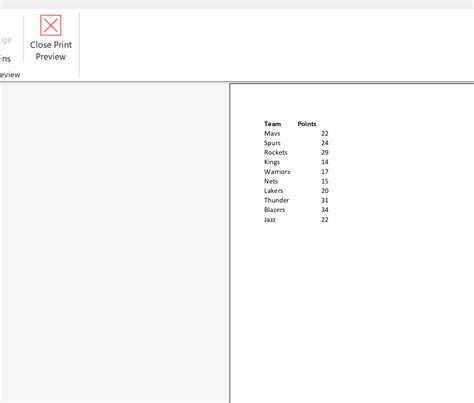Select the Blazers team cell

tap(274, 210)
